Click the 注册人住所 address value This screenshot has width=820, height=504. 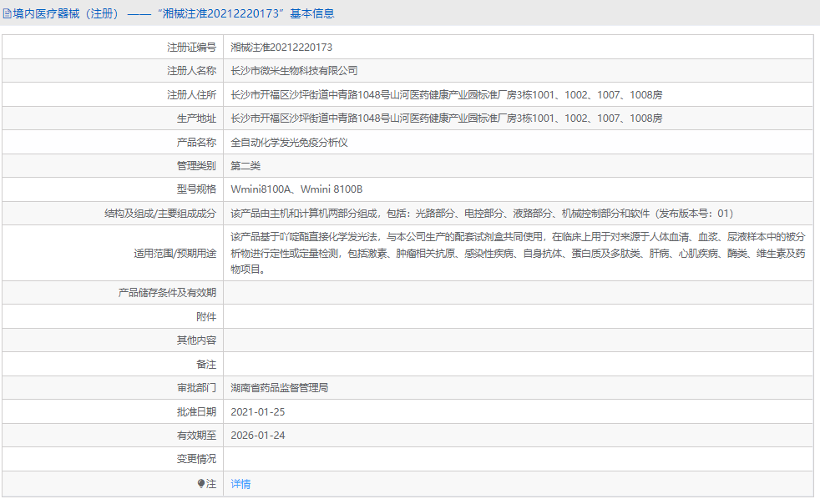coord(447,95)
